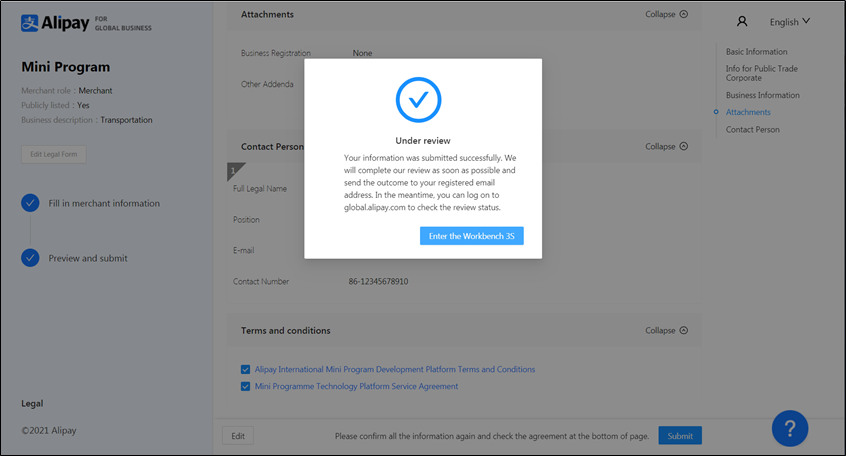
Task: Click the Edit button at bottom
Action: tap(238, 436)
